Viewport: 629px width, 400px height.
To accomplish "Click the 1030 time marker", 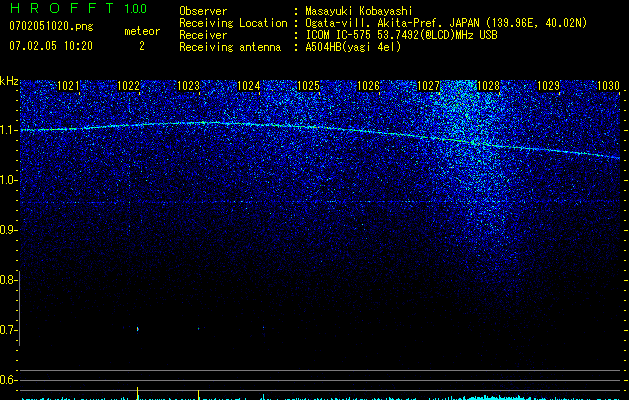I will pyautogui.click(x=608, y=86).
